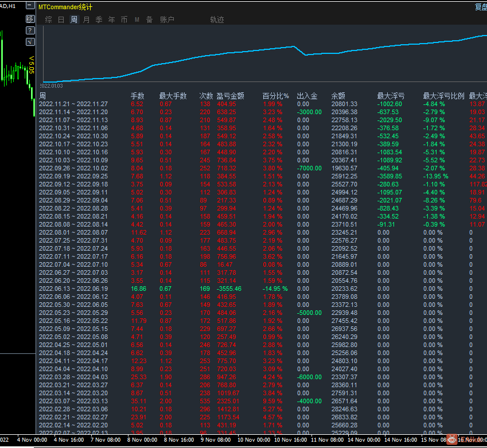Select week row 2022.03.07 ~ 2022.03.13
This screenshot has height=448, width=487.
coord(263,401)
